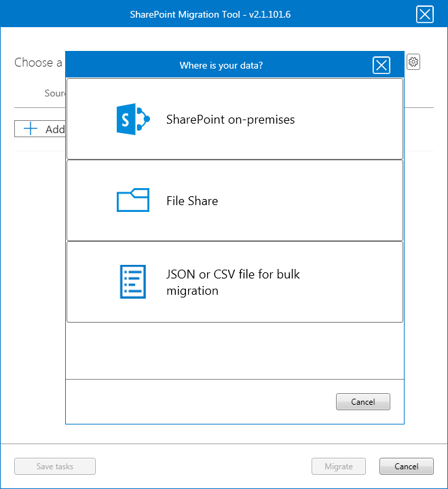Click the bulk migration document list icon
The width and height of the screenshot is (448, 489).
pyautogui.click(x=132, y=282)
